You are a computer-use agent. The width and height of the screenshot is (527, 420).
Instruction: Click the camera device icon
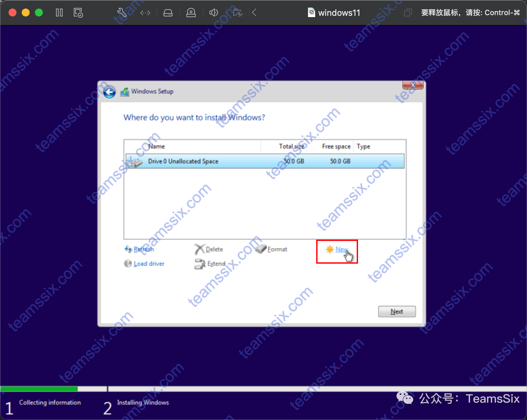click(191, 13)
